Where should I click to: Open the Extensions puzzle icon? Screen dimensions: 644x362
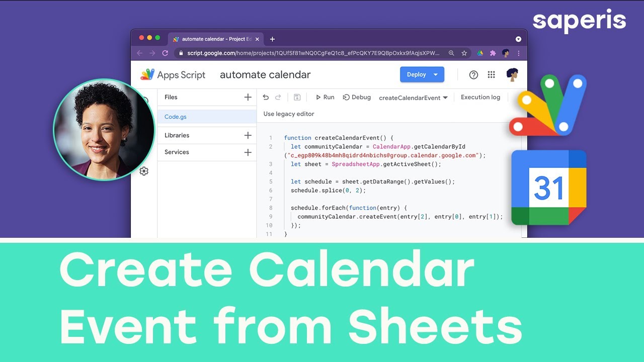click(493, 53)
